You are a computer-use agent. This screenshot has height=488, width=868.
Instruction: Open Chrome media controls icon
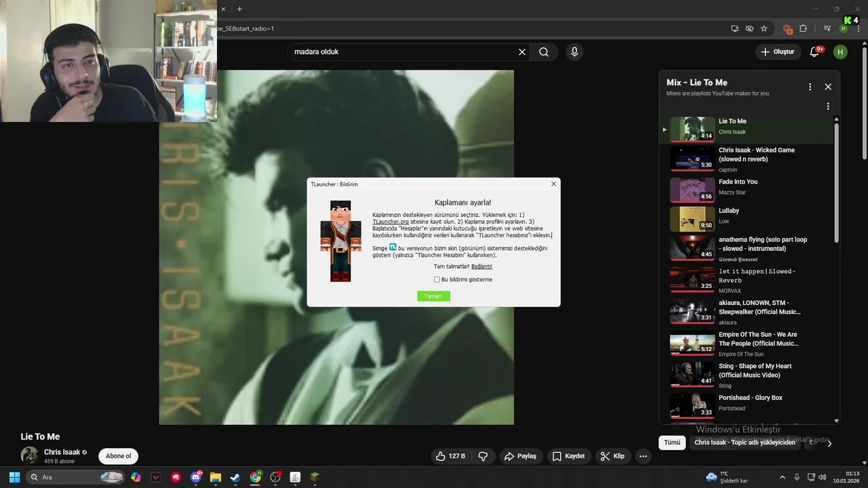[x=827, y=28]
